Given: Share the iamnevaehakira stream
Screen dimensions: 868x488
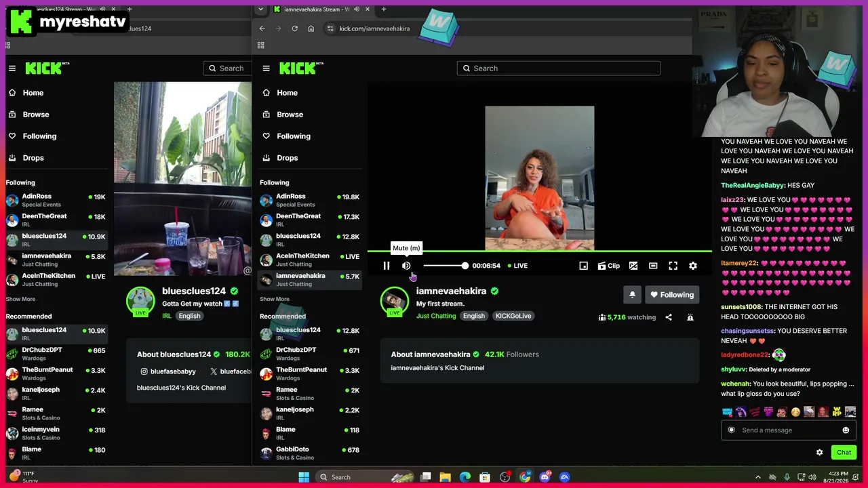Looking at the screenshot, I should pos(669,317).
